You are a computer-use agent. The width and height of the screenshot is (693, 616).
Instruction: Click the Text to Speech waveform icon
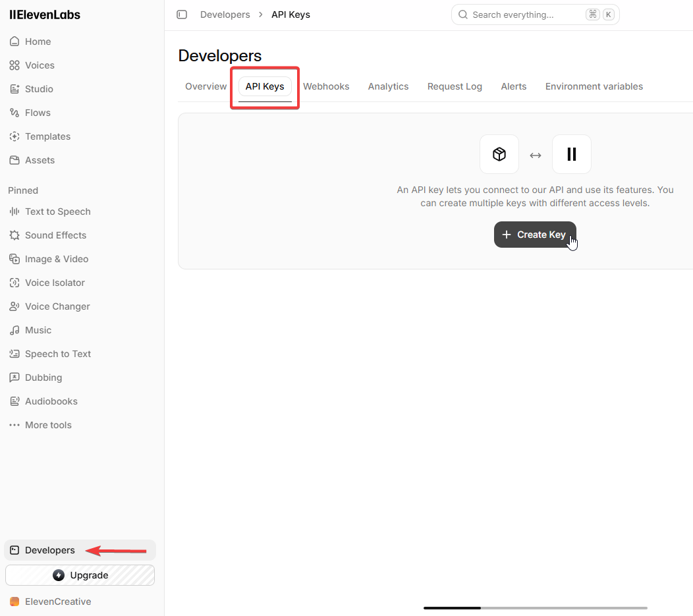[x=14, y=211]
